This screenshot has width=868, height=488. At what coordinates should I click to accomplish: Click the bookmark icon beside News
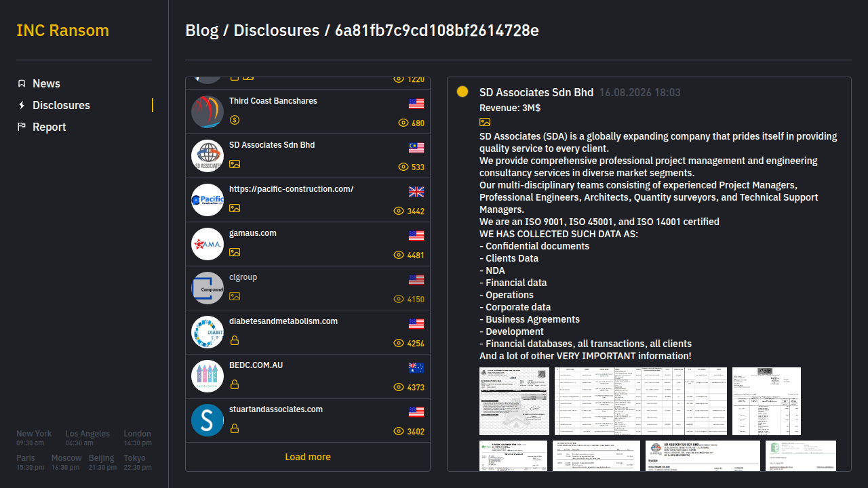pyautogui.click(x=22, y=83)
